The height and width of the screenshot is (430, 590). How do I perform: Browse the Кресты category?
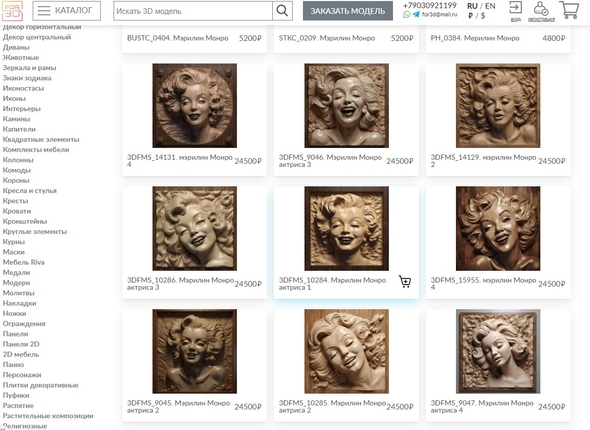click(15, 201)
